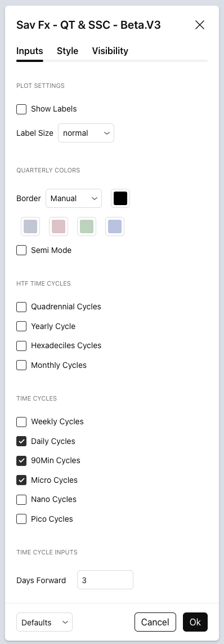Click the Ok button
This screenshot has width=224, height=644.
pyautogui.click(x=195, y=622)
